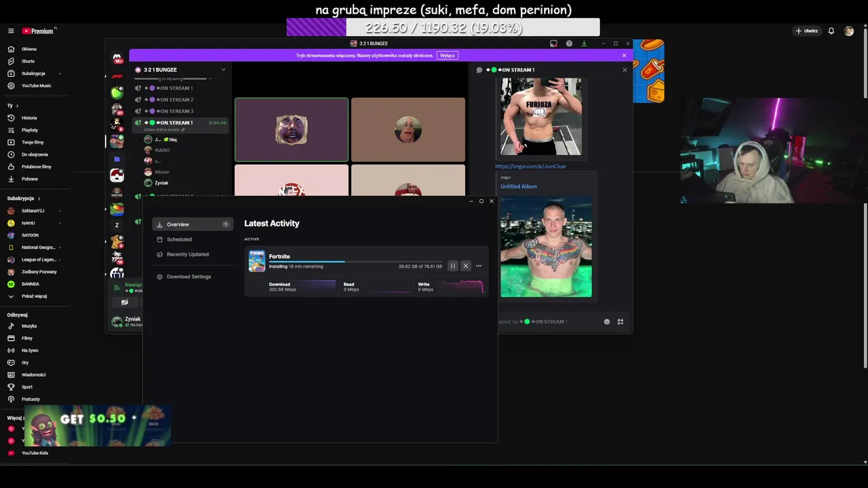The image size is (868, 488).
Task: Open Na żywo under Odkrywaj
Action: (30, 350)
